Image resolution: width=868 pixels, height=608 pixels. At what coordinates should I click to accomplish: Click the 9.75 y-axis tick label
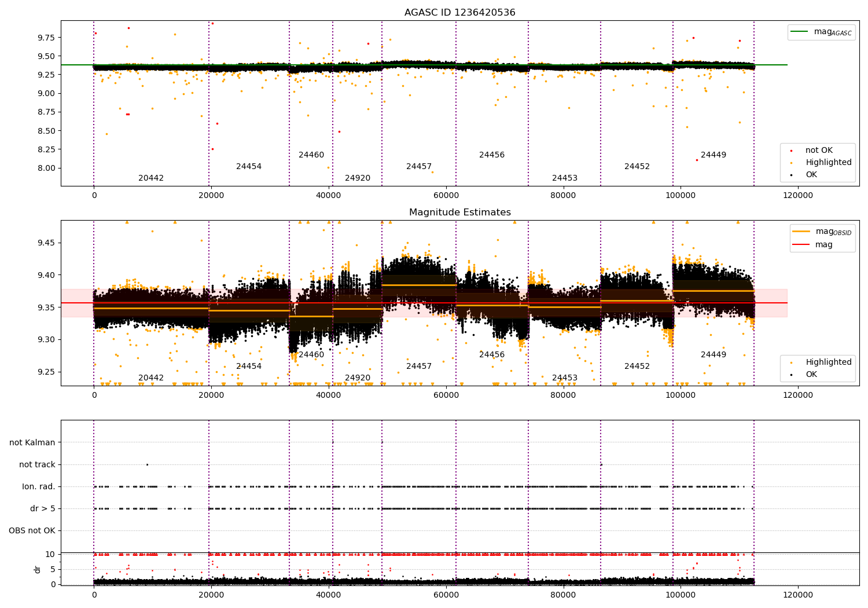coord(46,38)
